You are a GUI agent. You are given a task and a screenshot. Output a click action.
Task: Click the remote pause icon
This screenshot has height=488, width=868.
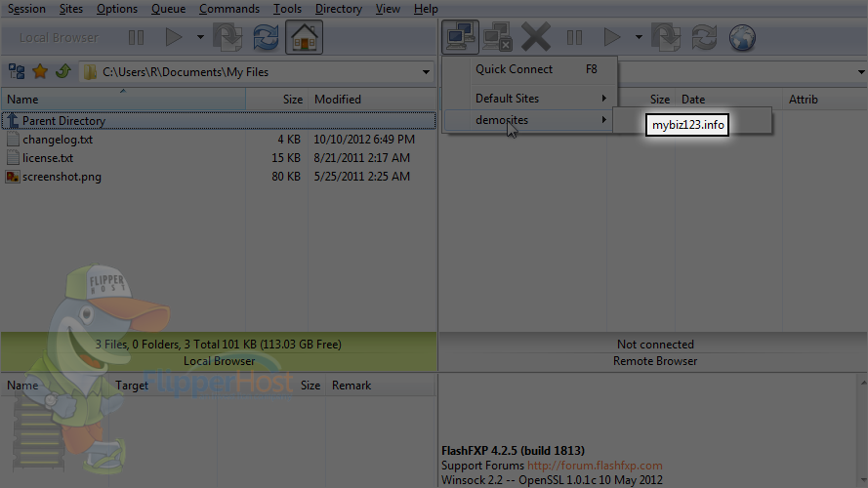575,38
